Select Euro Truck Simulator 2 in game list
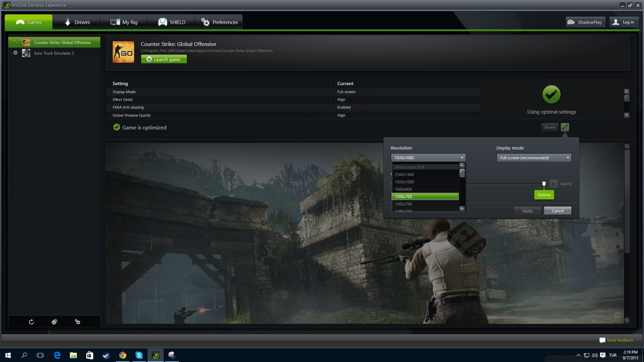 tap(54, 53)
